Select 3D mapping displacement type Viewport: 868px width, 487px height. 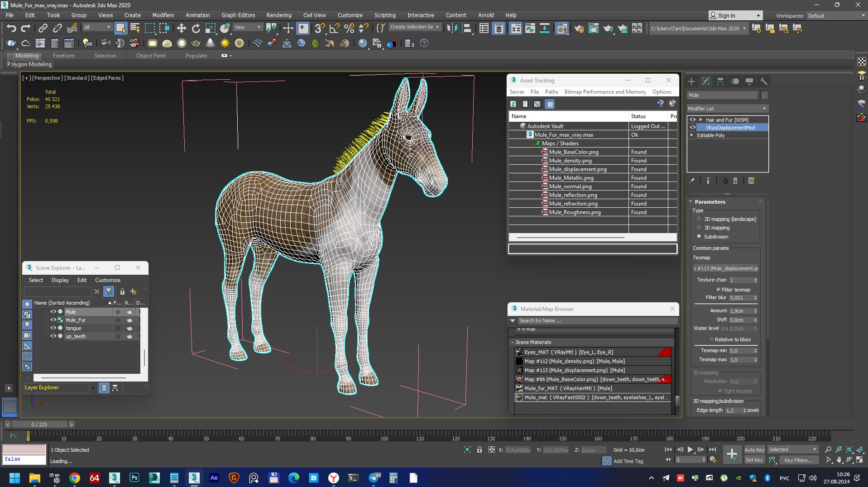click(x=699, y=228)
